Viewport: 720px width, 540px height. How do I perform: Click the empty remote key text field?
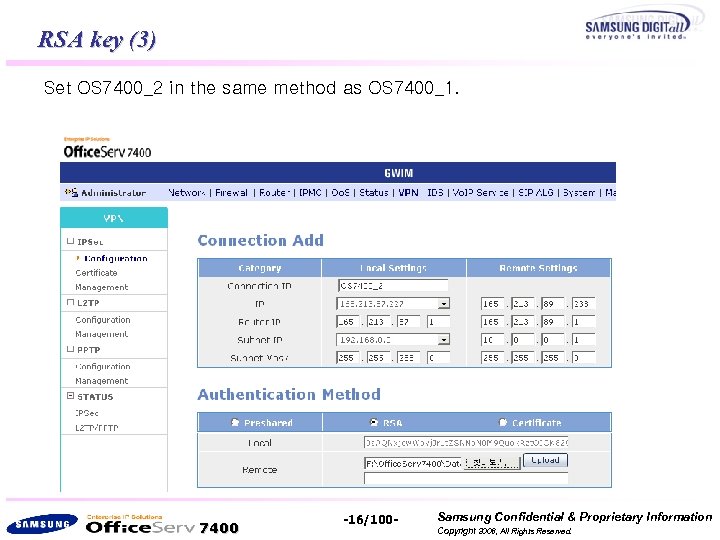[466, 478]
